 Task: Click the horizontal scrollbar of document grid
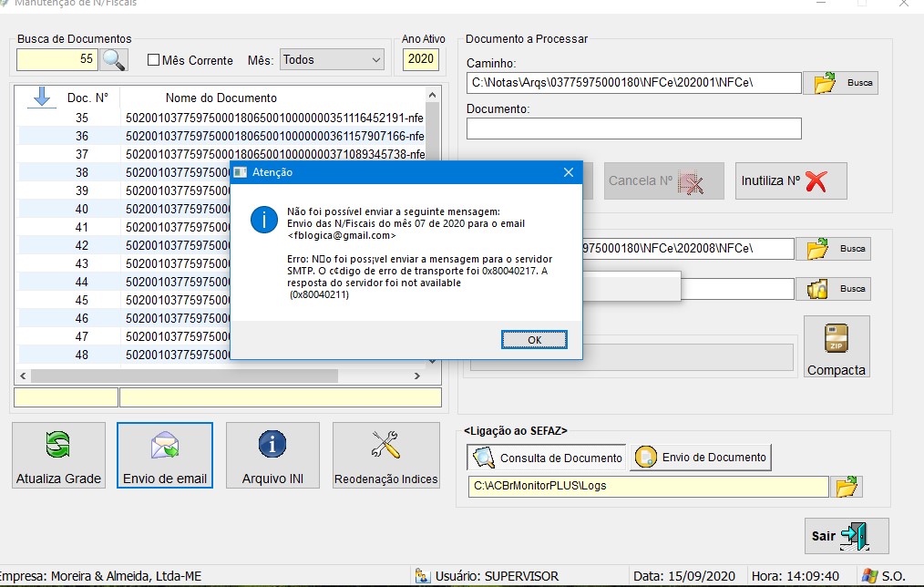[184, 376]
